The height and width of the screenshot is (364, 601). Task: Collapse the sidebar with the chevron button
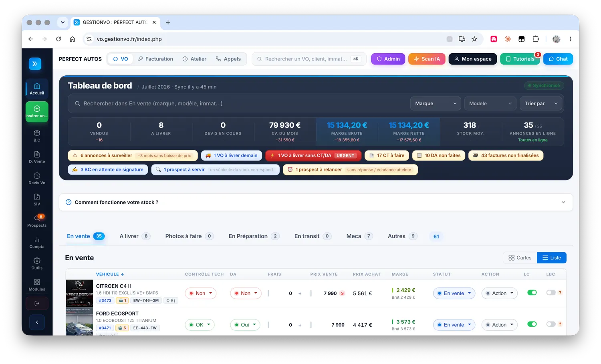click(x=37, y=322)
